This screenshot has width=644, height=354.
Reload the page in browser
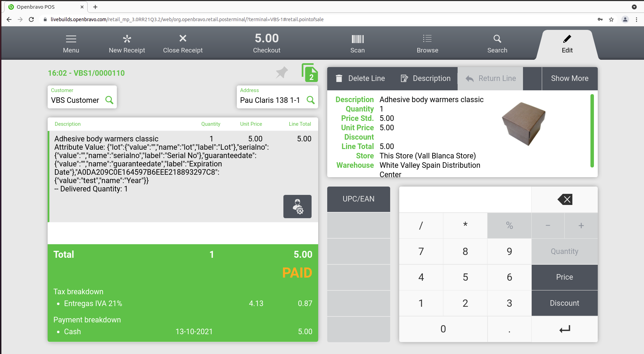coord(31,19)
